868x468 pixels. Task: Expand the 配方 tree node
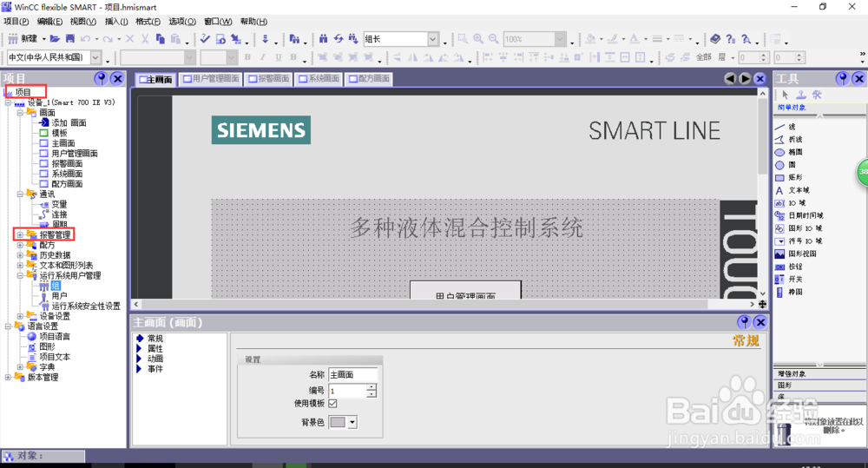(x=20, y=245)
